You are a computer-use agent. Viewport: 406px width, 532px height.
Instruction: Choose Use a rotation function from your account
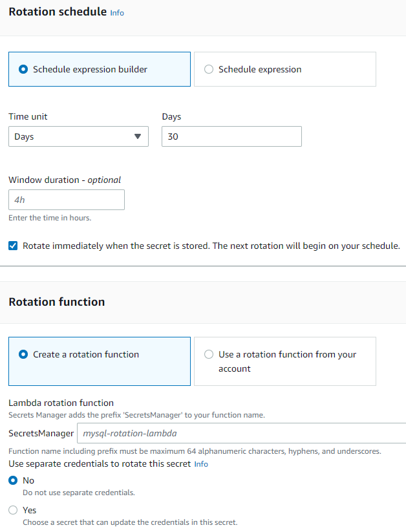pos(209,354)
